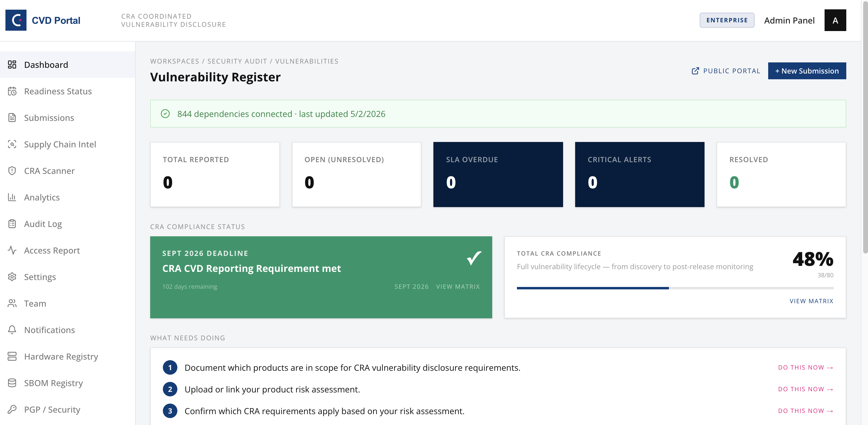
Task: Open SBOM Registry page
Action: [67, 383]
